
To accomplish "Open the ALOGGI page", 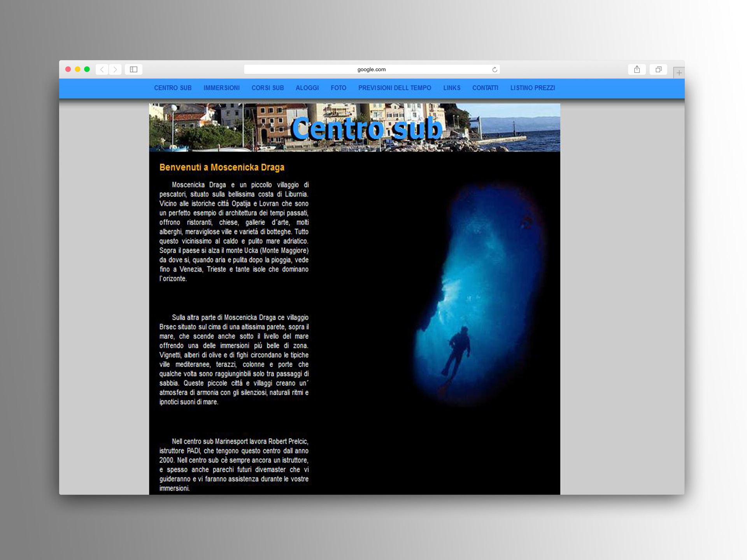I will click(307, 88).
